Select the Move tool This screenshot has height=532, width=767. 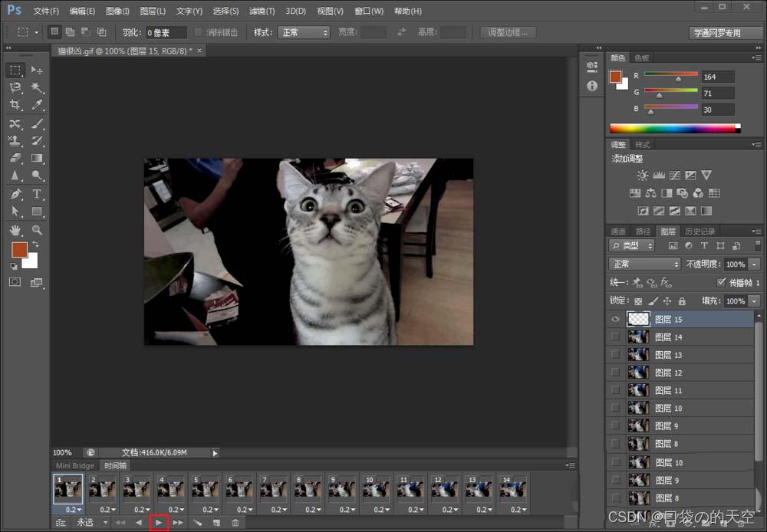point(37,70)
